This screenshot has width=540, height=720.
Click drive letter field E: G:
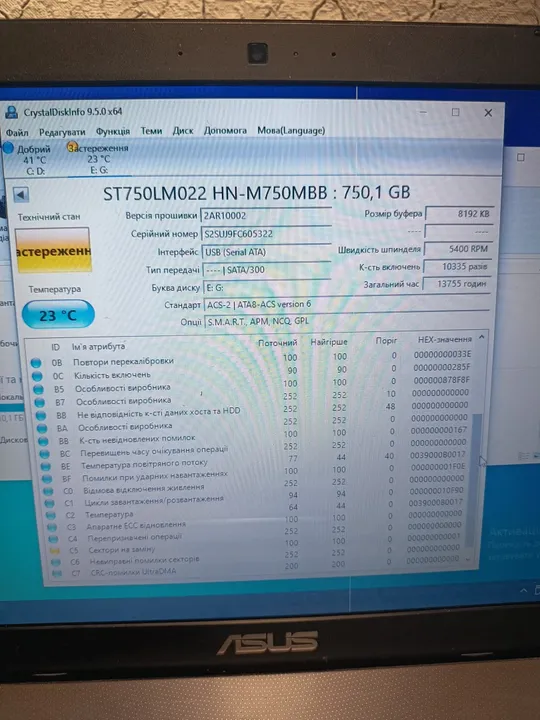click(267, 287)
